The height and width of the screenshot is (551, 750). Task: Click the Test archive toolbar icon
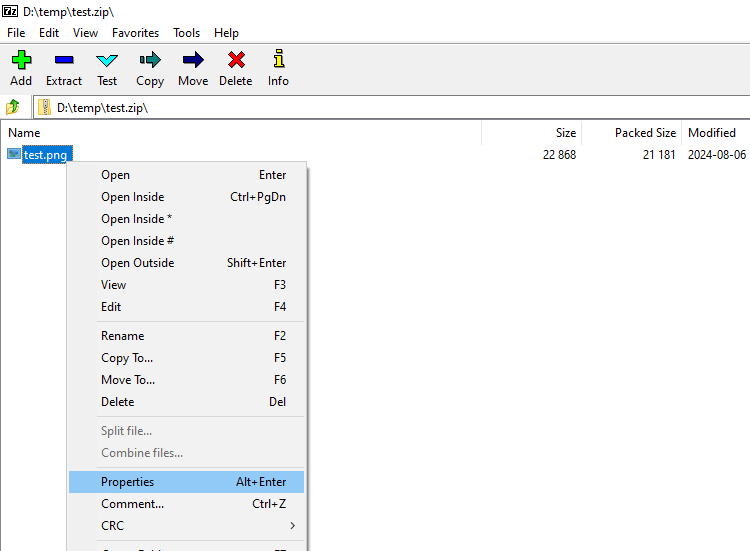click(x=107, y=60)
